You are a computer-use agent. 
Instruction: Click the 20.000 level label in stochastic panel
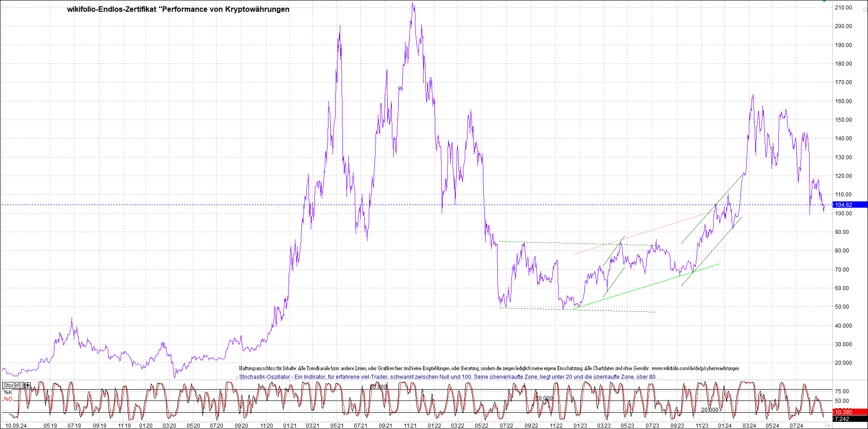tap(710, 410)
